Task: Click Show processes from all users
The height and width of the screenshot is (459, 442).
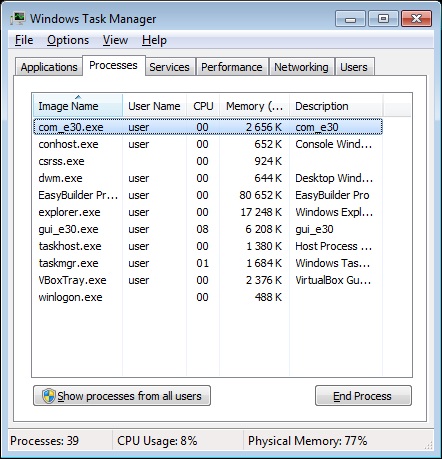Action: click(122, 396)
